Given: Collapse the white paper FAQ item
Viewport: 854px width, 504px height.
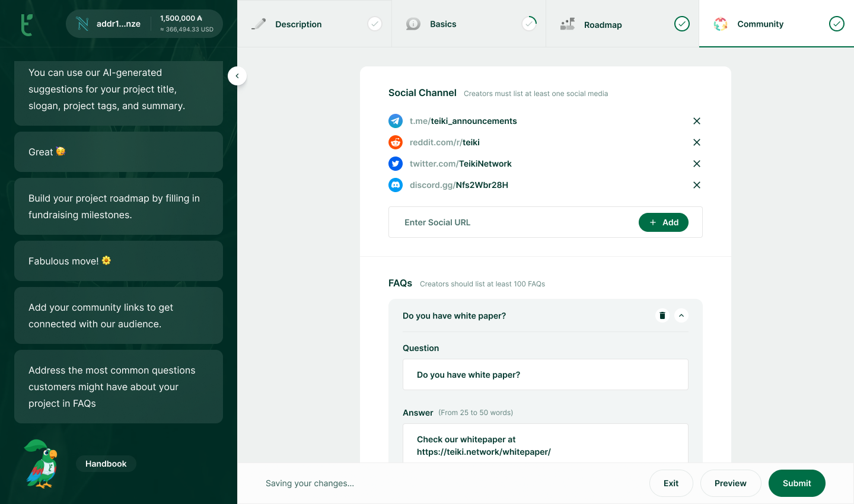Looking at the screenshot, I should pyautogui.click(x=681, y=315).
